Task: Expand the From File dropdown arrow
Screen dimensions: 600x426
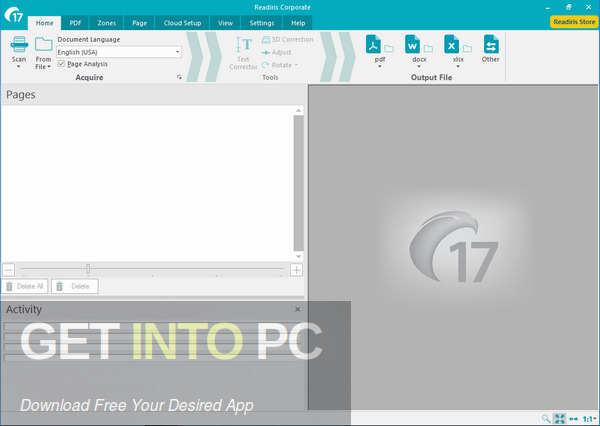Action: (49, 67)
